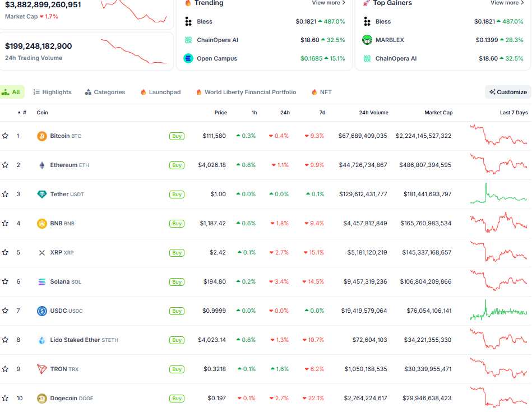Add Bitcoin to watchlist via star

point(6,136)
